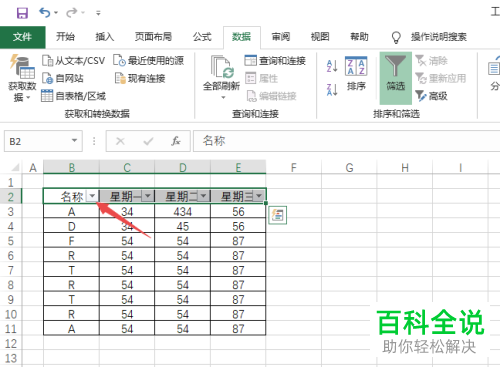Switch to the 视图 ribbon tab
This screenshot has width=500, height=367.
(320, 37)
